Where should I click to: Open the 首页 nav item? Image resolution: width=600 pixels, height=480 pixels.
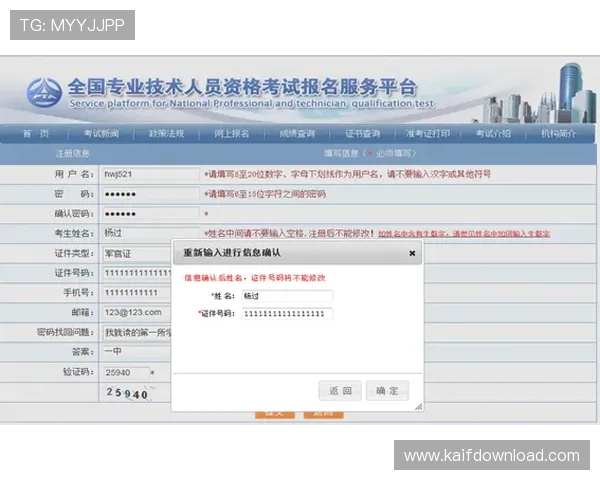tap(36, 134)
